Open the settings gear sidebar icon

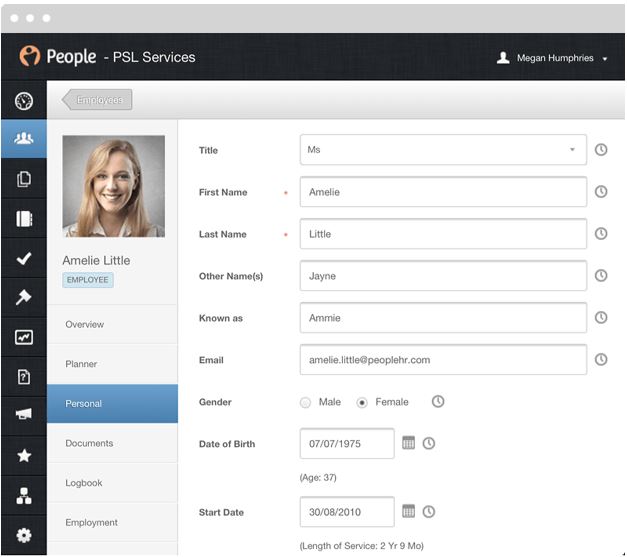point(24,535)
